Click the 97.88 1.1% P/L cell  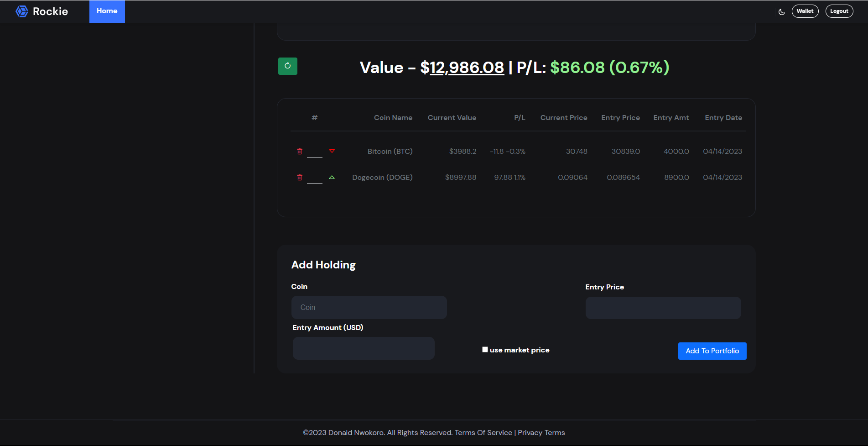[510, 178]
